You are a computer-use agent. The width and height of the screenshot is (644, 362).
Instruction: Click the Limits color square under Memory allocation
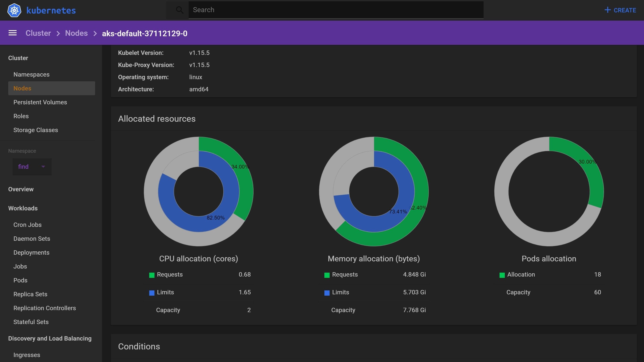click(x=327, y=292)
